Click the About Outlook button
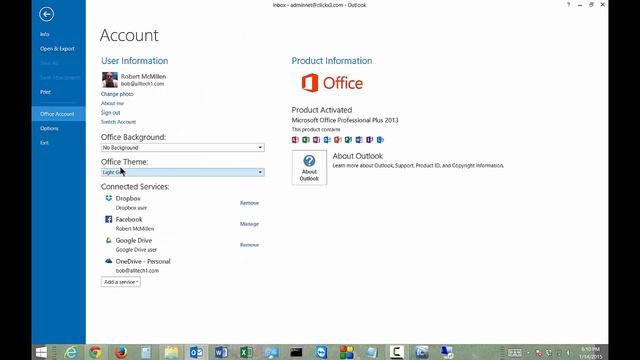 pyautogui.click(x=309, y=167)
